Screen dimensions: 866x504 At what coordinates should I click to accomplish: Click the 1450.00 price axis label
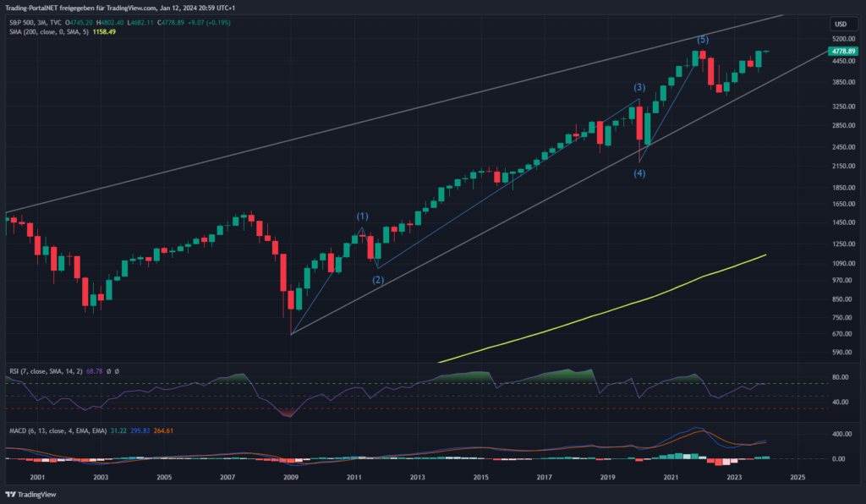(843, 223)
